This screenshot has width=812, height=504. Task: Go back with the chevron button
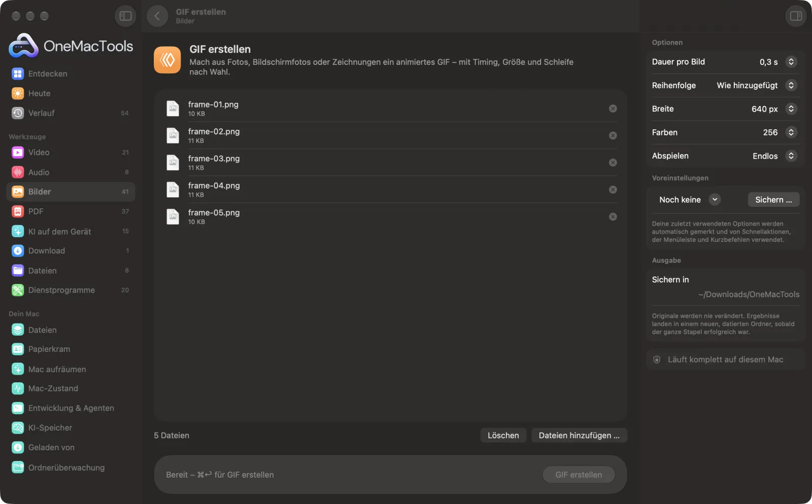click(157, 16)
